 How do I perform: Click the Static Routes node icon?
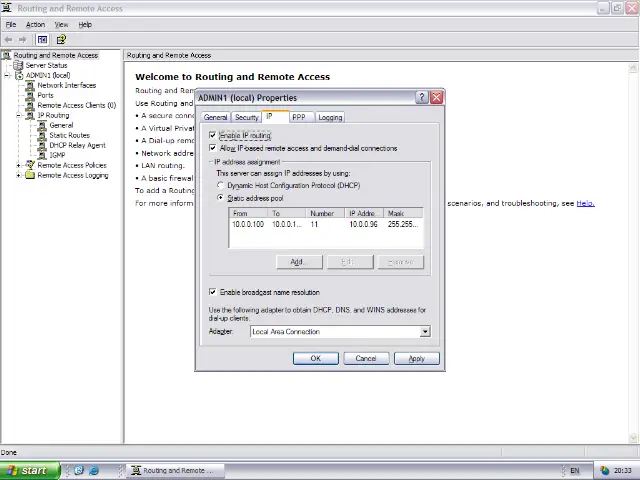tap(42, 136)
